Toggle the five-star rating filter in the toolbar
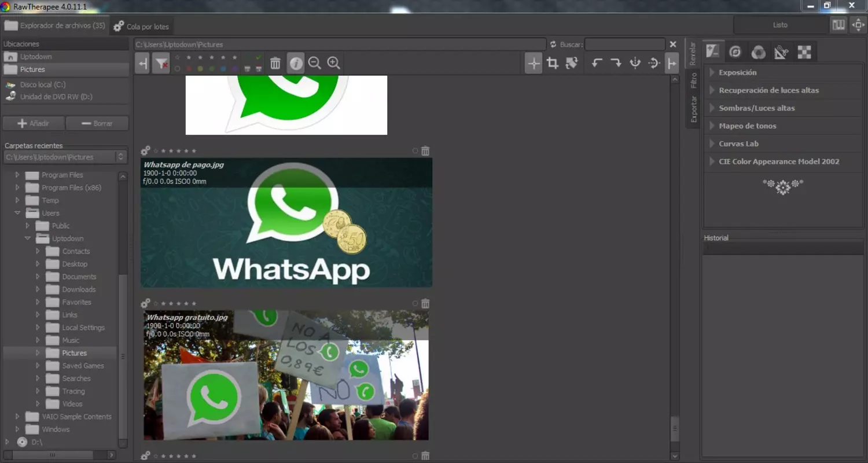 coord(234,58)
